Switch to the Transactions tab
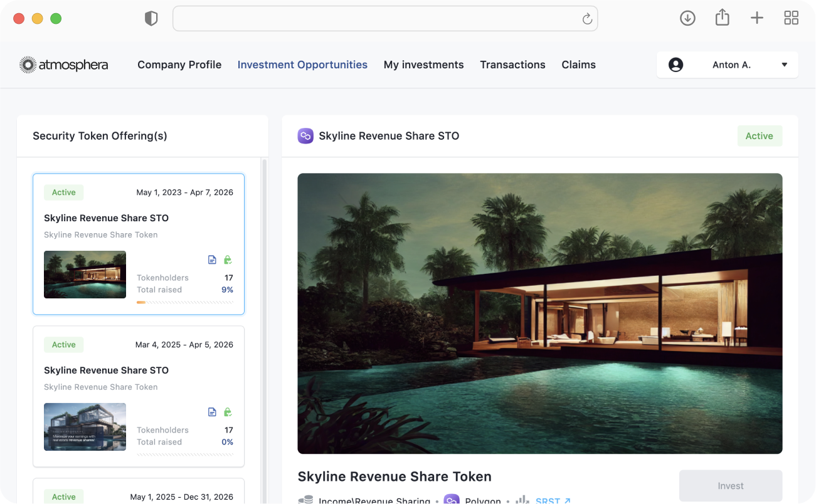Image resolution: width=816 pixels, height=504 pixels. click(x=512, y=65)
